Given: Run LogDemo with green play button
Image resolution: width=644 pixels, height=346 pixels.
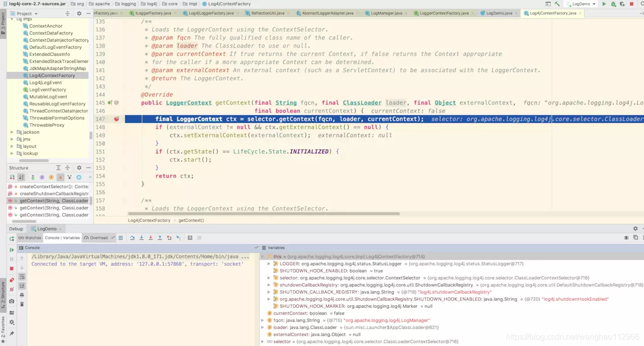Looking at the screenshot, I should [604, 4].
